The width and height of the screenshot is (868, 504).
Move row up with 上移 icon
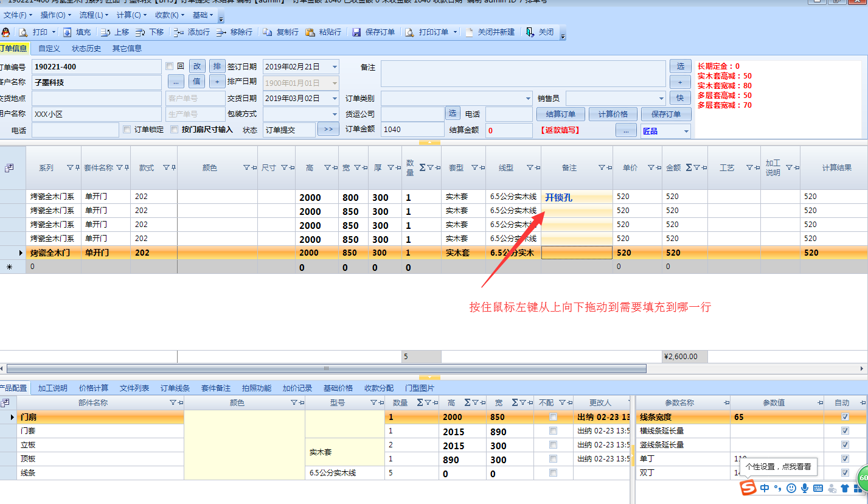(106, 32)
